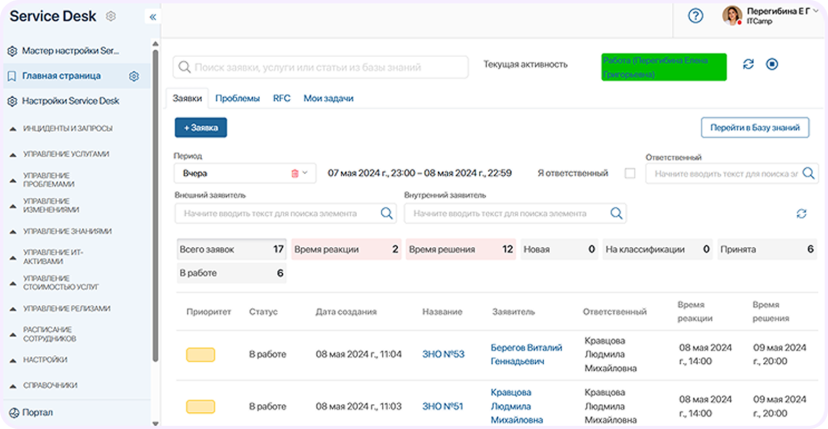This screenshot has width=828, height=429.
Task: Click the user avatar photo
Action: [732, 15]
